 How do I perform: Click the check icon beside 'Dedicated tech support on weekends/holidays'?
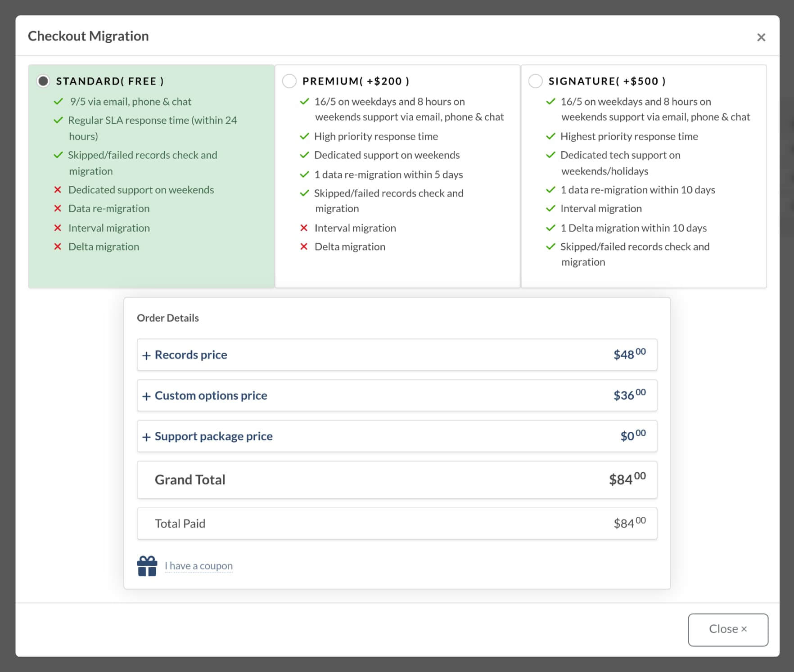[x=550, y=155]
